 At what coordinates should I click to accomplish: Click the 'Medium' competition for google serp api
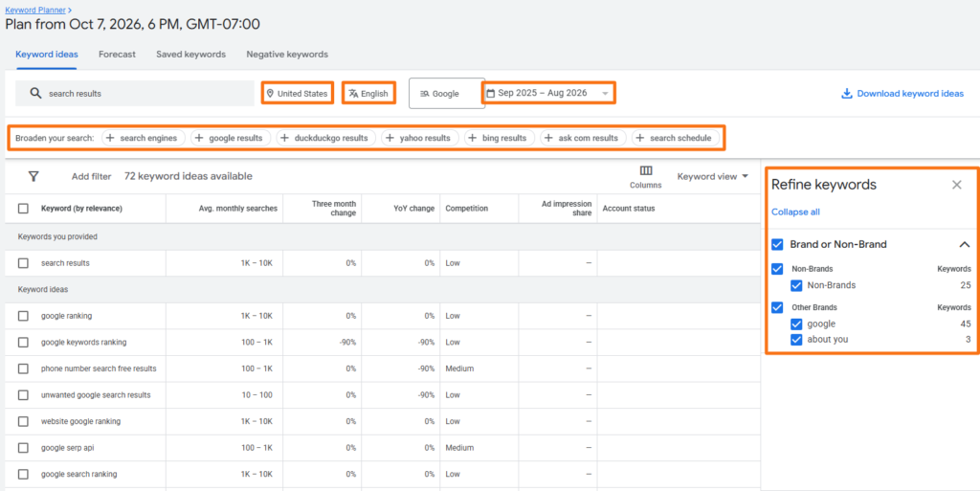tap(457, 448)
